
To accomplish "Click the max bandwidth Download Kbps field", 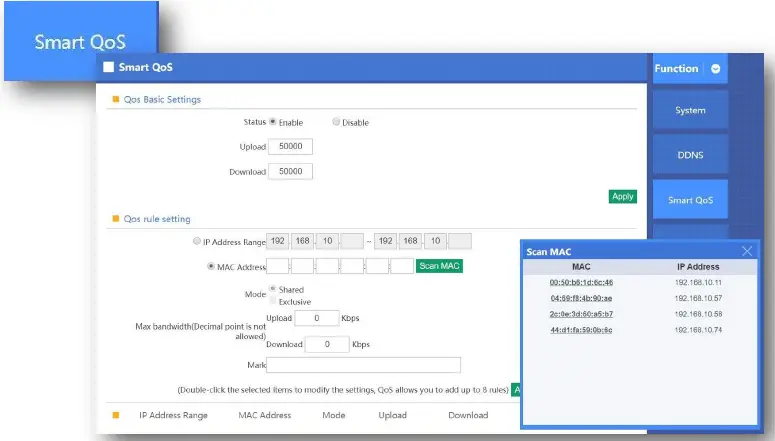I will (327, 344).
